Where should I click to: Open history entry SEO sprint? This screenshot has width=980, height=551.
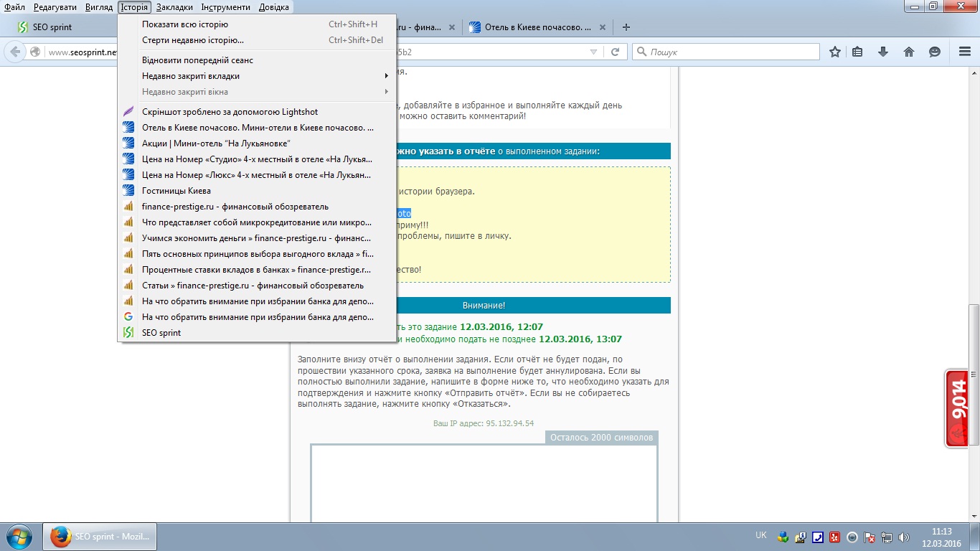tap(257, 333)
